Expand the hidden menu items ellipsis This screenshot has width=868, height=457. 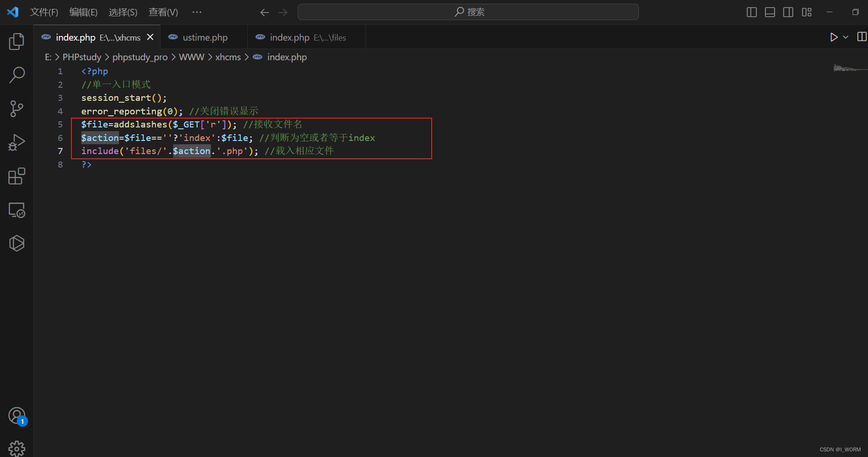(x=197, y=12)
